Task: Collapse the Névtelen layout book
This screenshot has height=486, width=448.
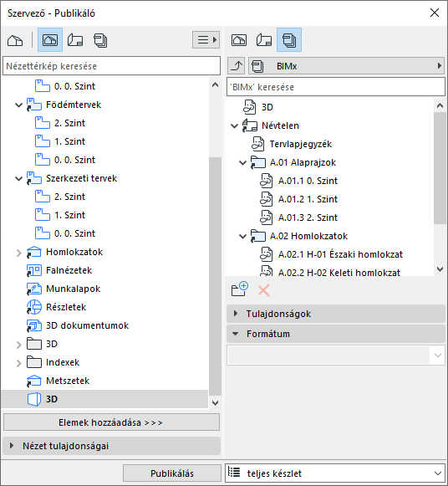Action: [234, 125]
